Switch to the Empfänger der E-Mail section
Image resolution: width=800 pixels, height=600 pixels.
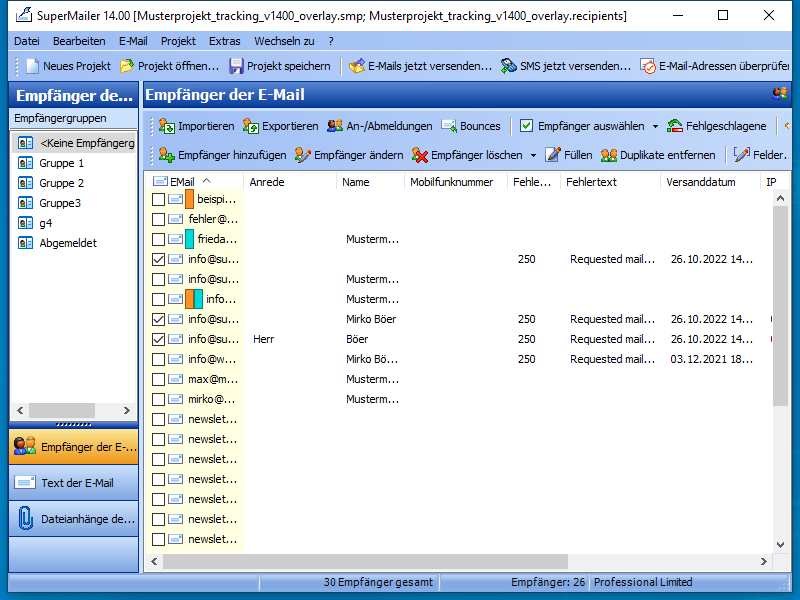click(73, 447)
